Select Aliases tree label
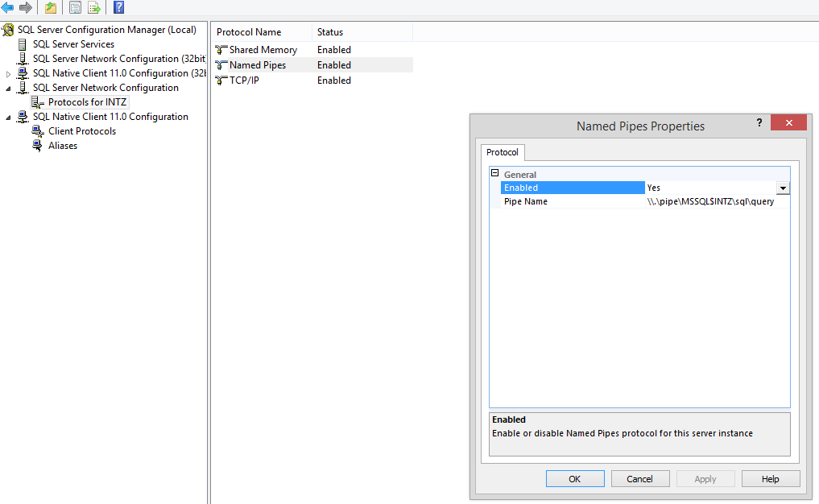Viewport: 819px width, 504px height. [63, 146]
